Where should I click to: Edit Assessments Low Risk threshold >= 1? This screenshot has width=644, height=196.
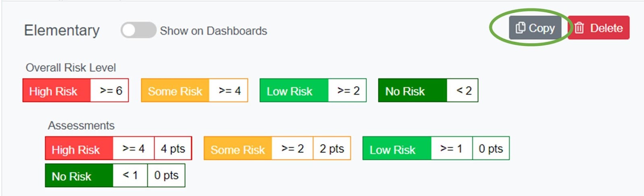[x=451, y=149]
